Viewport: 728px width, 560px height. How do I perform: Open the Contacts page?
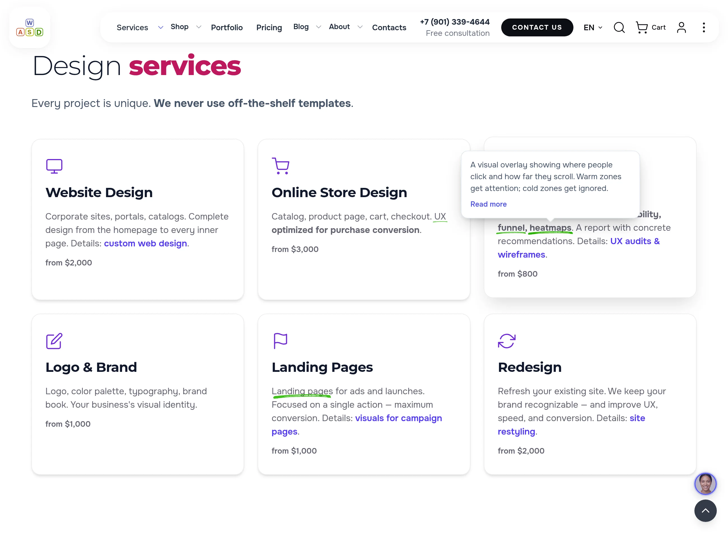[389, 27]
